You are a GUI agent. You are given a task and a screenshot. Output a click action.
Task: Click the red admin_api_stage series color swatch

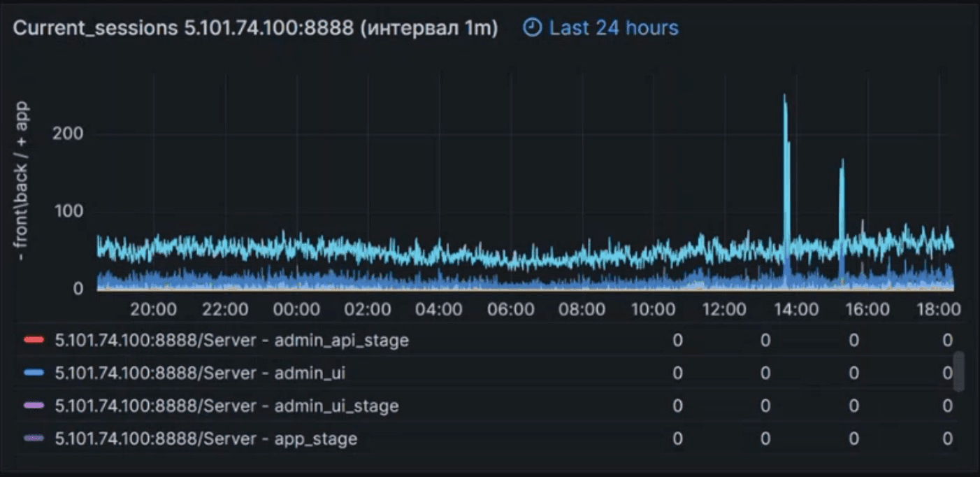pos(34,341)
